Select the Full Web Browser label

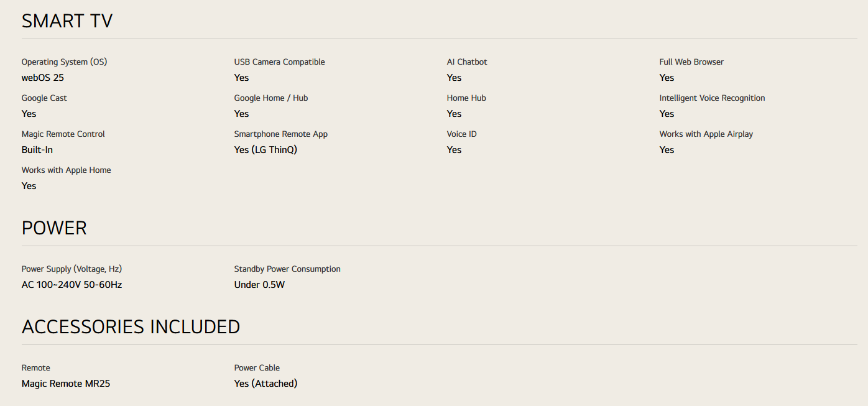pos(691,62)
